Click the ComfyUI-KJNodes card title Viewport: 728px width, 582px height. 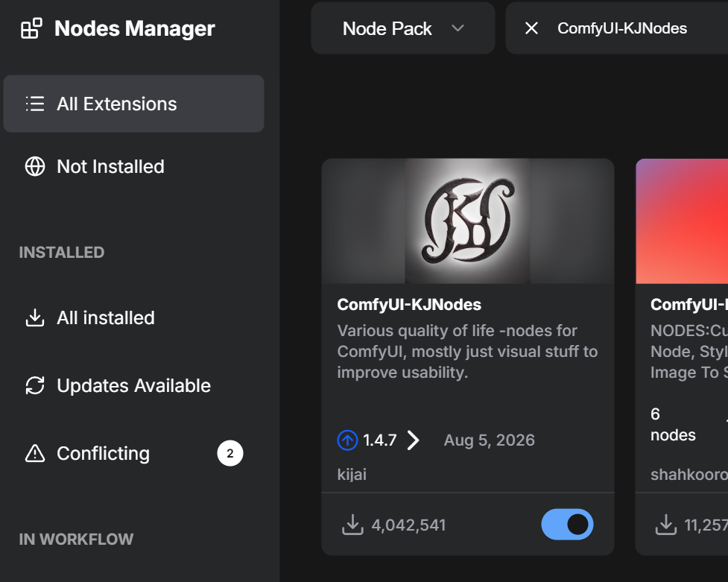pyautogui.click(x=409, y=305)
